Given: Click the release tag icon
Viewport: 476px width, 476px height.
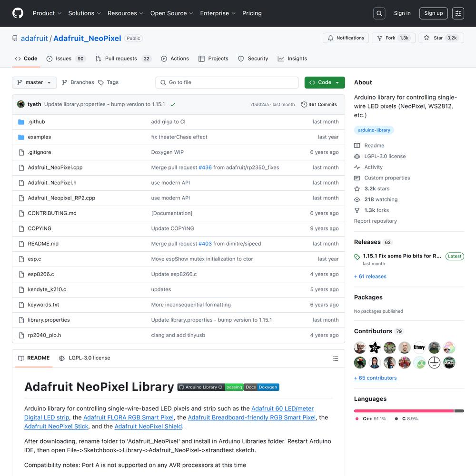Looking at the screenshot, I should (x=357, y=257).
